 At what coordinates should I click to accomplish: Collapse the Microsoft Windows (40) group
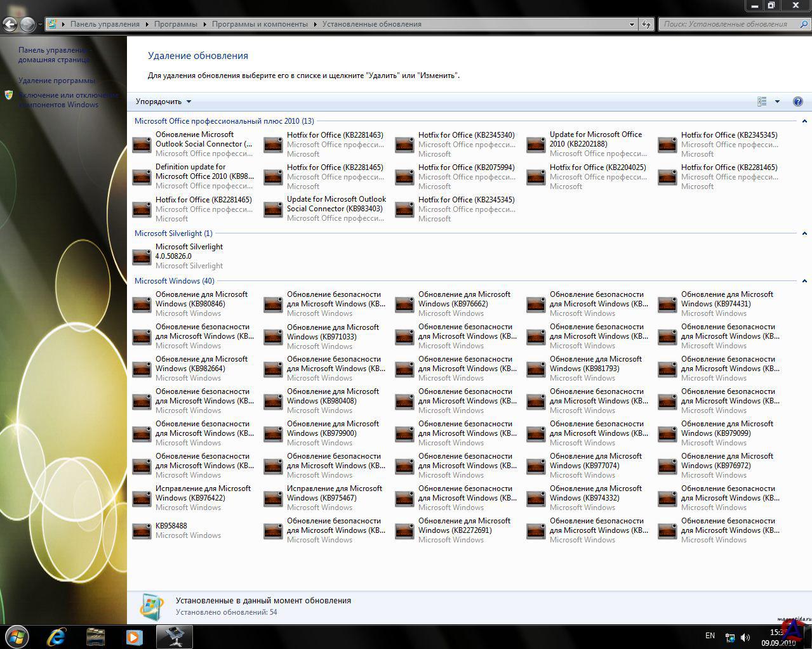pyautogui.click(x=804, y=281)
